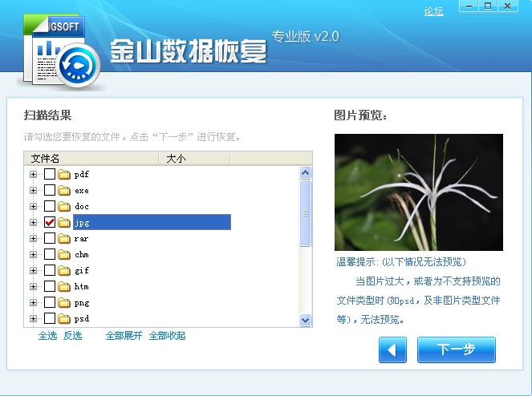The height and width of the screenshot is (396, 532).
Task: Expand the exe tree node
Action: point(33,191)
